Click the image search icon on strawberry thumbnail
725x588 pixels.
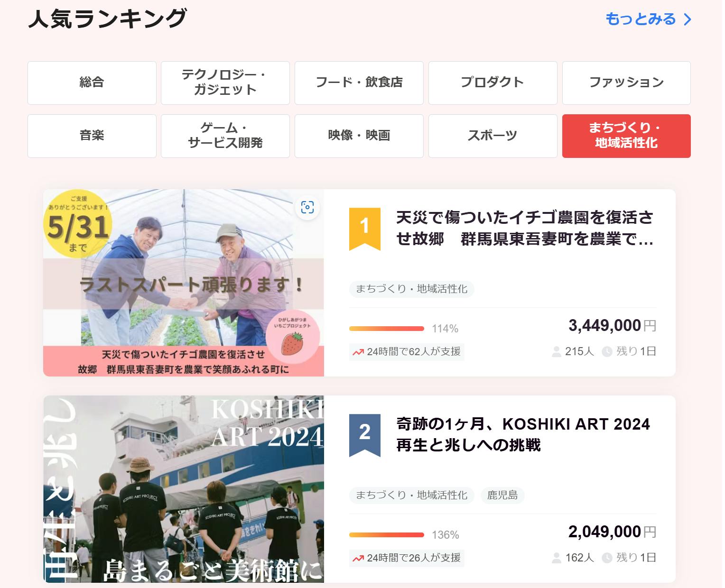pos(307,207)
